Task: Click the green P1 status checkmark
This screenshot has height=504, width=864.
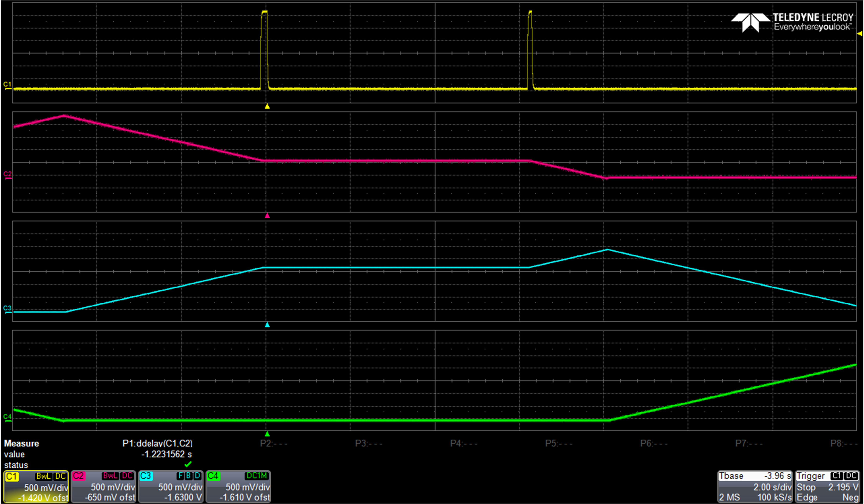Action: pos(188,465)
